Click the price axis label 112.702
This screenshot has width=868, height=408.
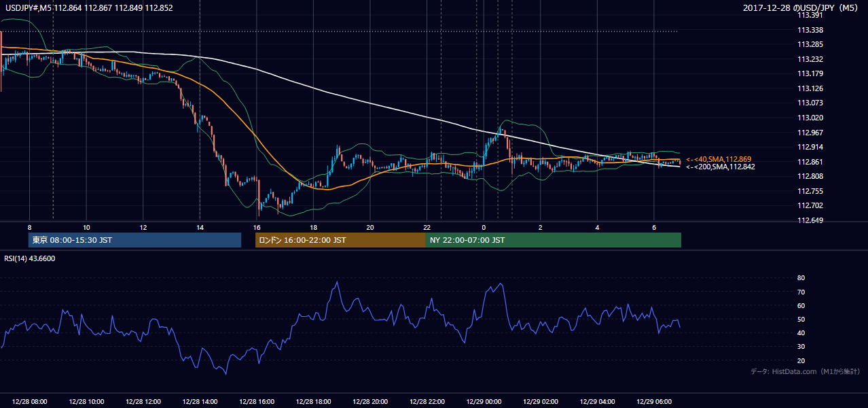810,205
